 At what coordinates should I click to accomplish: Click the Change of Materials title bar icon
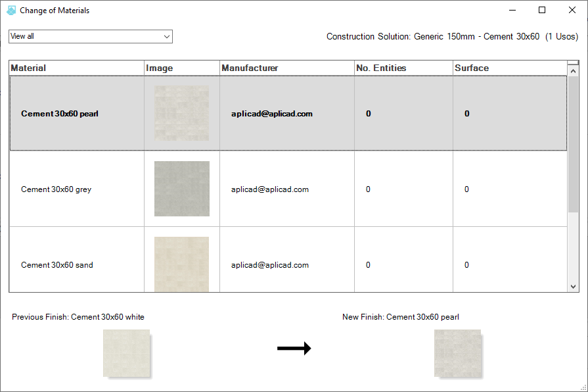[9, 10]
